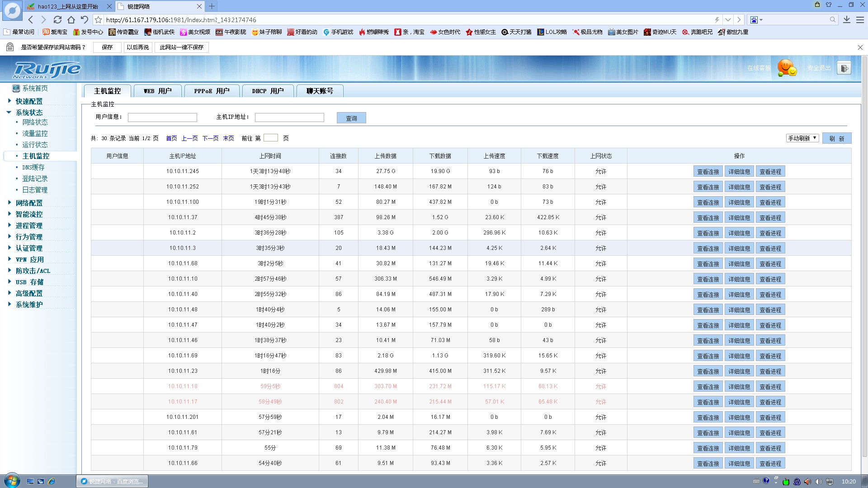Image resolution: width=868 pixels, height=488 pixels.
Task: Switch to WEB 用户 tab
Action: click(x=157, y=91)
